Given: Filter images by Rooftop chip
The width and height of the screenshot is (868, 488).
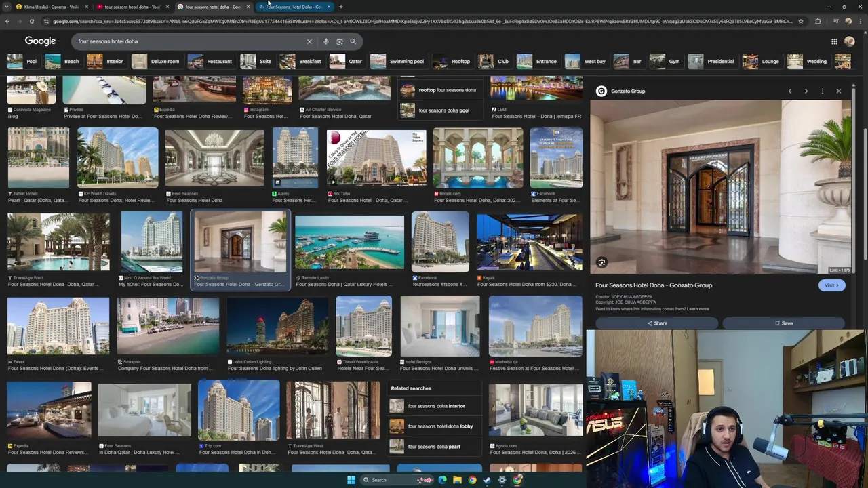Looking at the screenshot, I should tap(452, 62).
